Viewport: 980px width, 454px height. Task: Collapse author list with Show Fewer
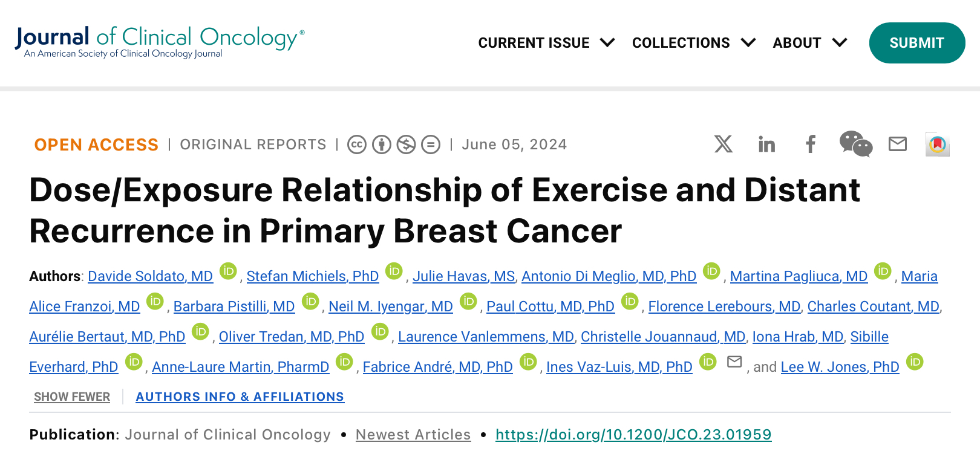[x=72, y=397]
